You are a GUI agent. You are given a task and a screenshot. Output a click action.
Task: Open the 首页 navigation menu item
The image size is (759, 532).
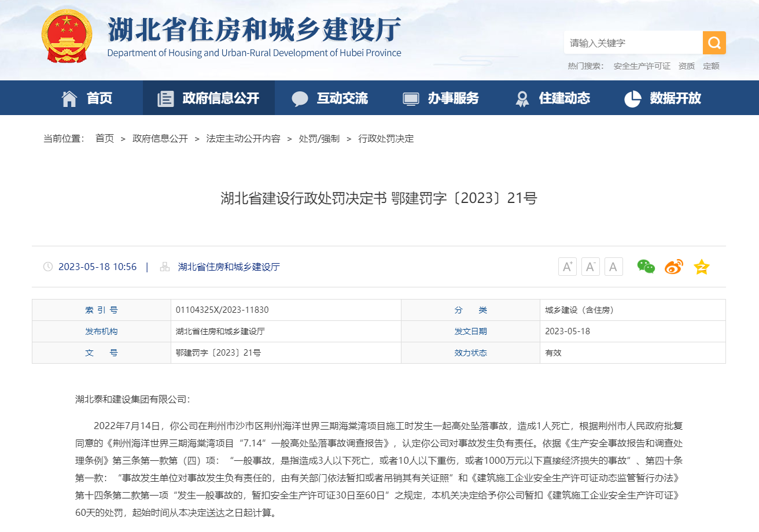tap(87, 98)
